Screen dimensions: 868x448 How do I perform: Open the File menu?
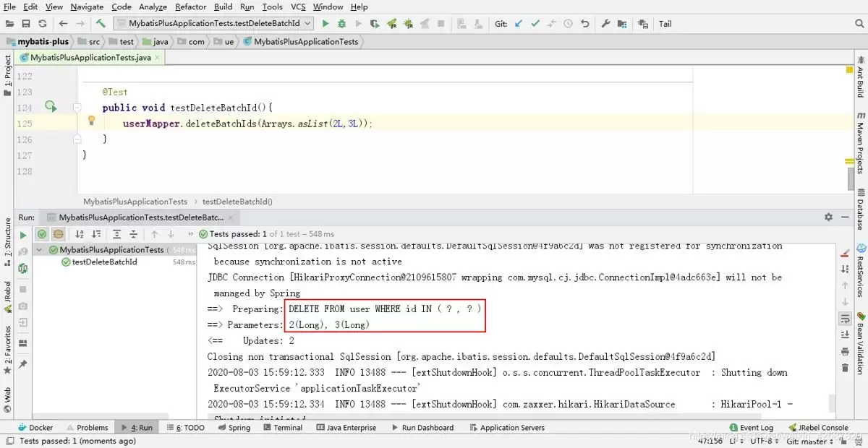(10, 7)
